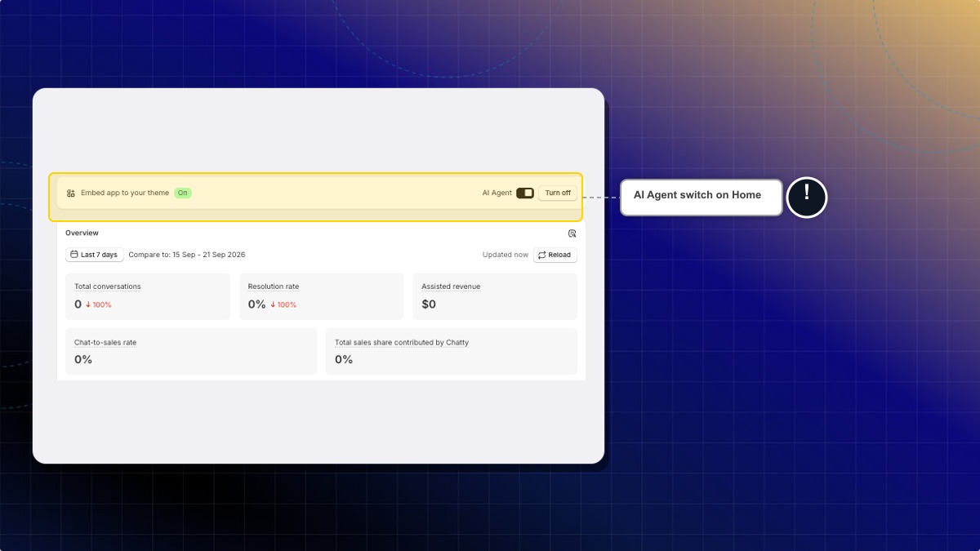Click the Compare to date range text
This screenshot has width=980, height=551.
coord(187,255)
